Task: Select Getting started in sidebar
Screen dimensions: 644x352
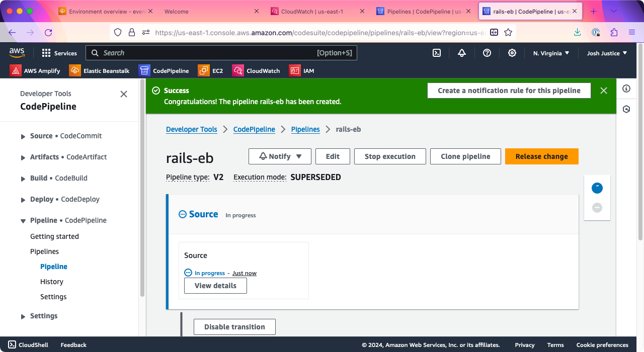Action: point(54,236)
